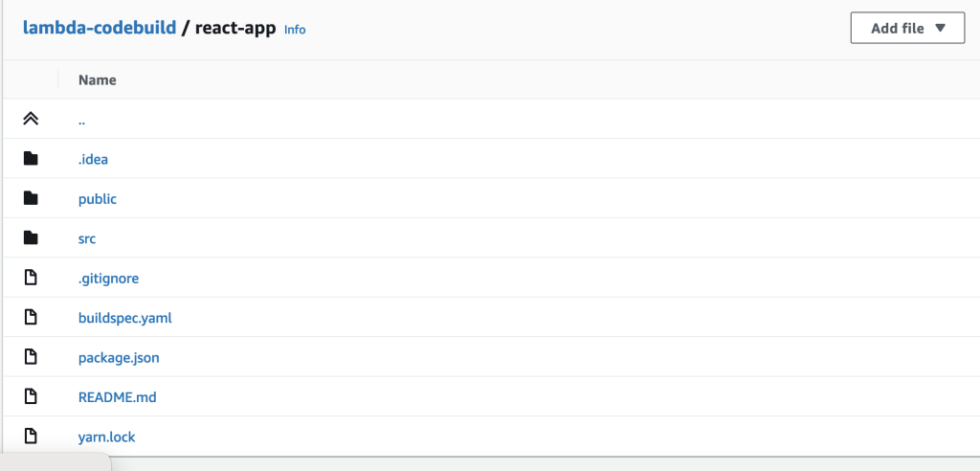Open the .idea folder link

pos(93,159)
